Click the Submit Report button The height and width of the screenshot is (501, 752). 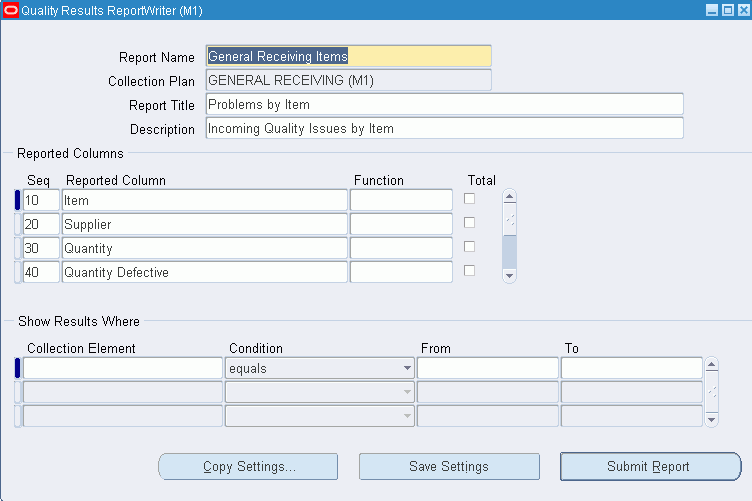[650, 466]
